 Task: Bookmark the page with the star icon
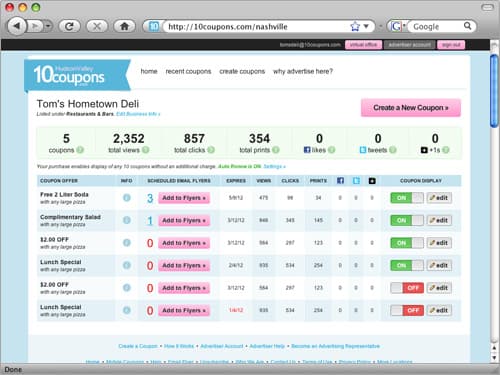click(355, 26)
